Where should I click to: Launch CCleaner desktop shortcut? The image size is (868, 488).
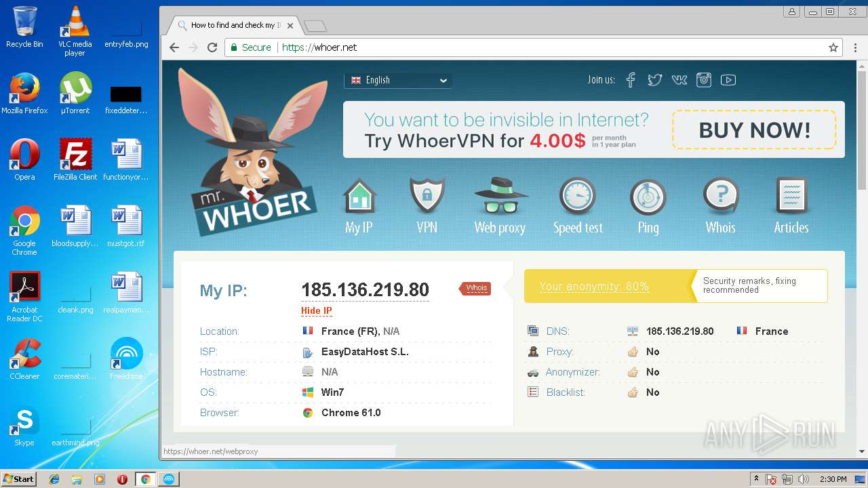pyautogui.click(x=24, y=359)
